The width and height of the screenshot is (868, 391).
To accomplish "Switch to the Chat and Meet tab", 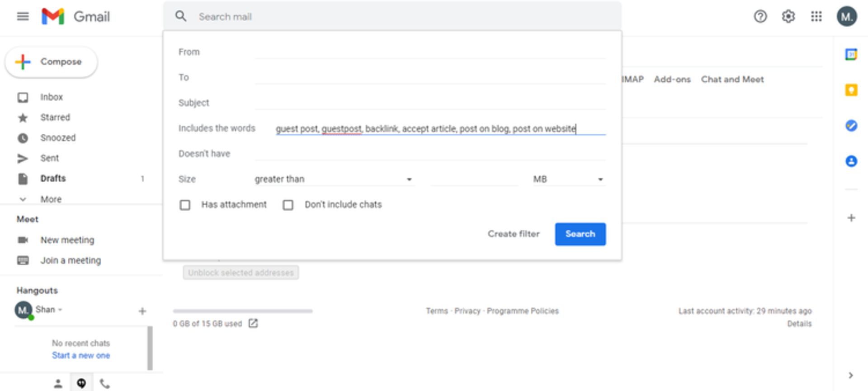I will click(x=732, y=80).
